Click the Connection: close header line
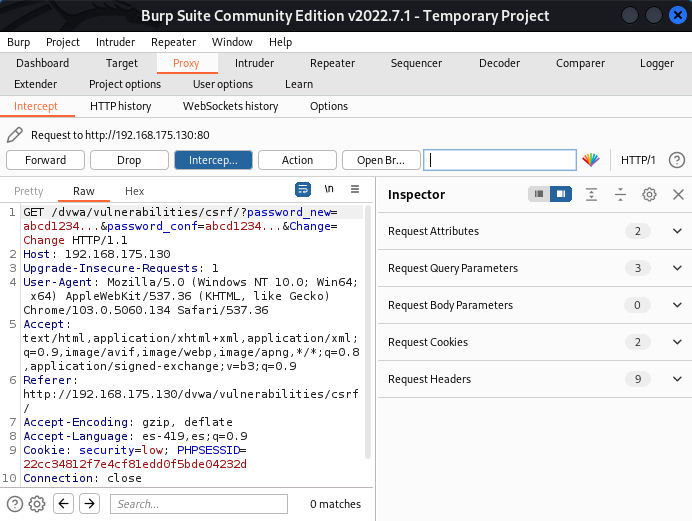 (x=83, y=478)
